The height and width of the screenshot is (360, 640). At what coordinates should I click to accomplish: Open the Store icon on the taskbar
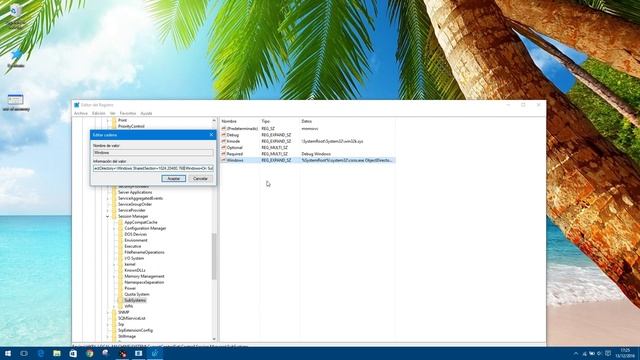click(73, 353)
